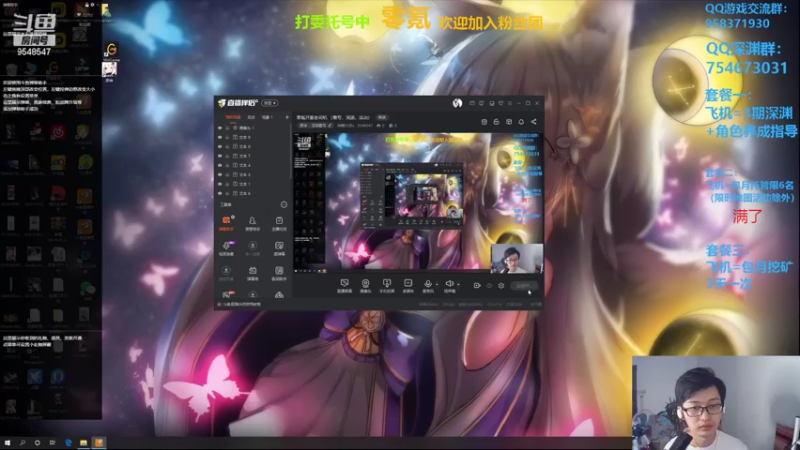Open the sound effects tool icon
The width and height of the screenshot is (800, 450).
279,273
